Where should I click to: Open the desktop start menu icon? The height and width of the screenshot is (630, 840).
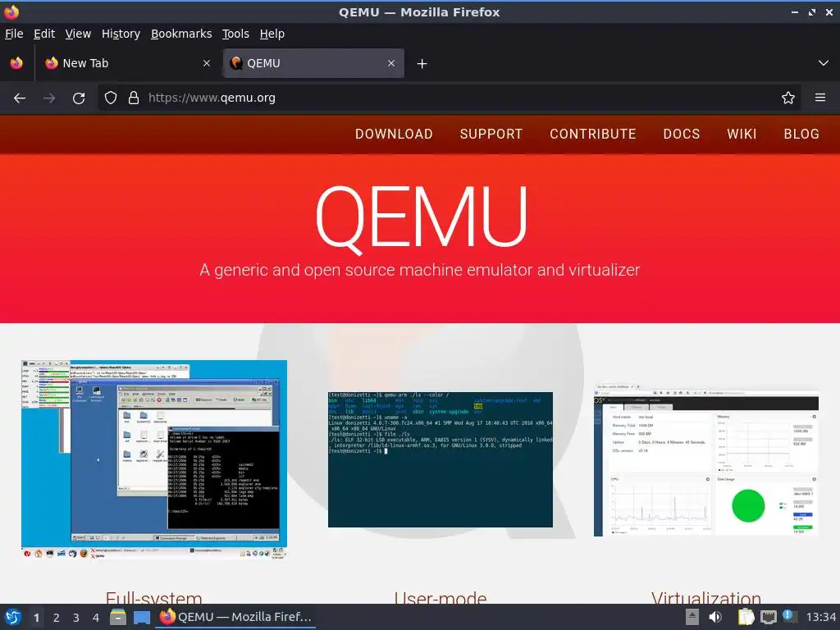pos(13,617)
